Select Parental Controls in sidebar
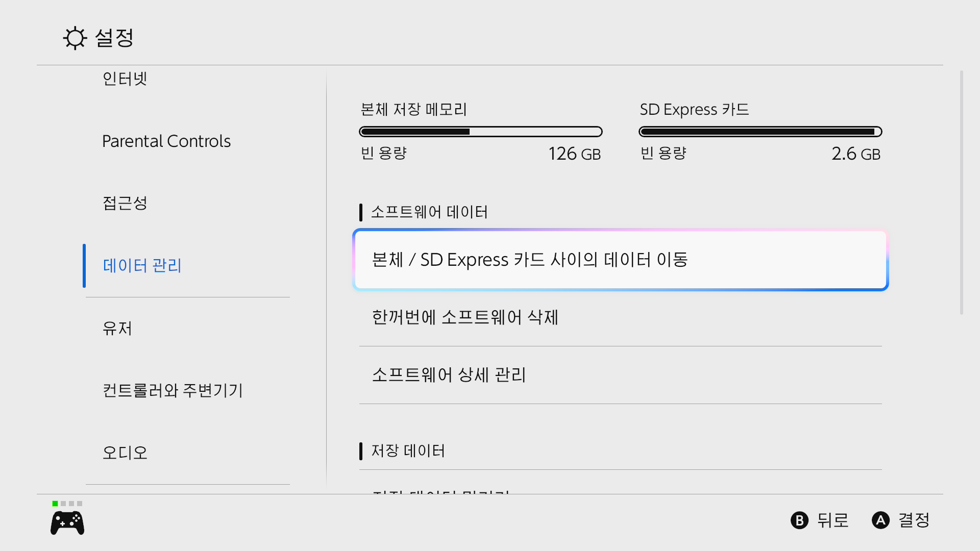980x551 pixels. [x=166, y=141]
